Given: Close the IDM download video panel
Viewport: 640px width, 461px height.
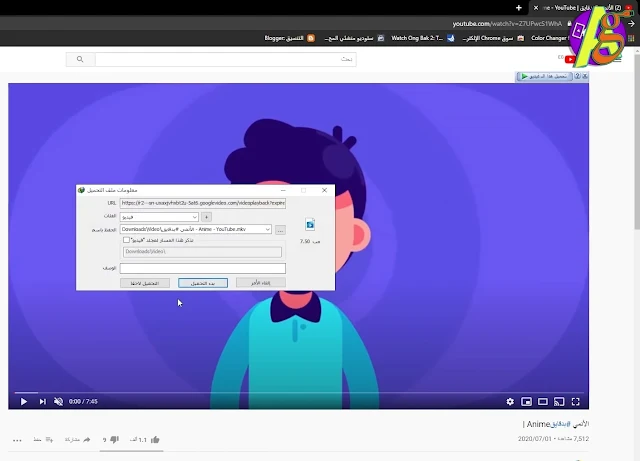Looking at the screenshot, I should (585, 76).
